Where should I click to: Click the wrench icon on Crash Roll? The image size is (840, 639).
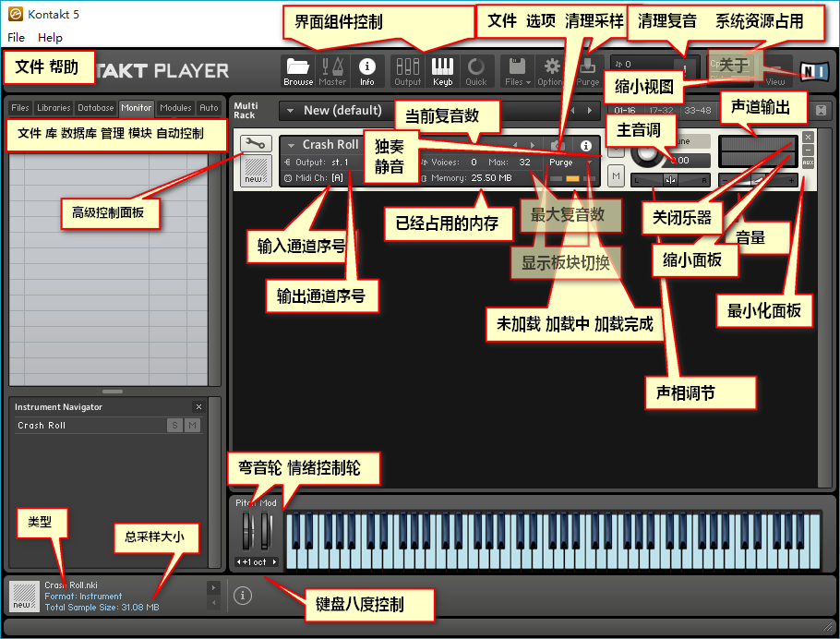coord(255,144)
